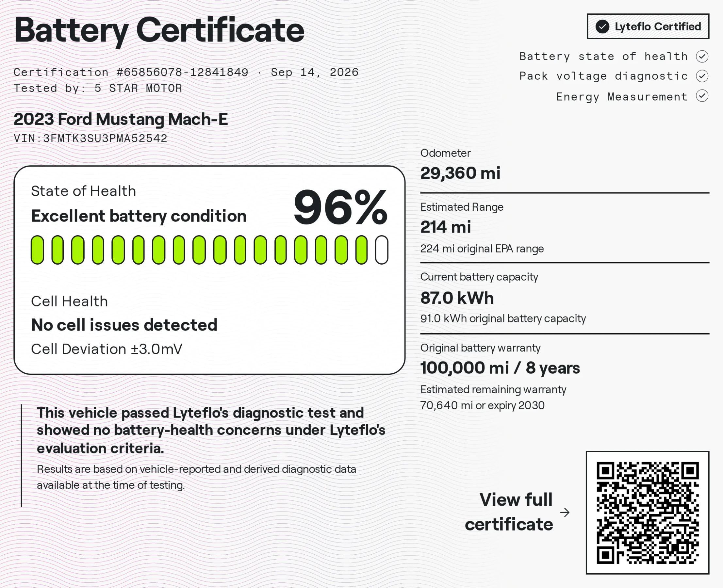723x588 pixels.
Task: Select "No cell issues detected" text
Action: pyautogui.click(x=124, y=325)
